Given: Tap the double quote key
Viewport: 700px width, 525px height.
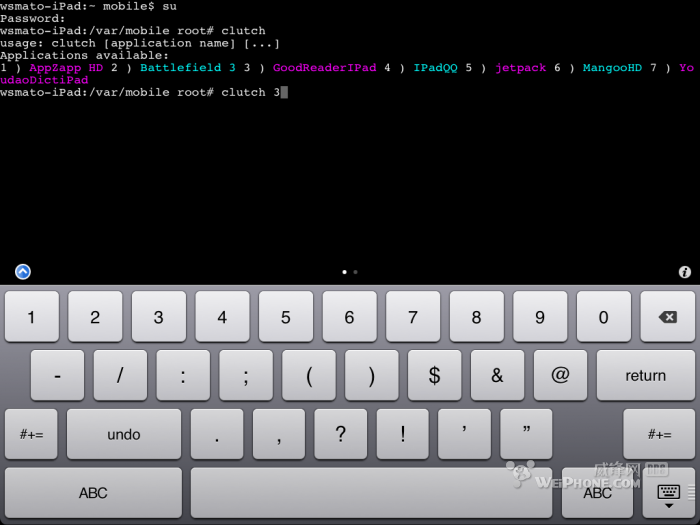Looking at the screenshot, I should (x=526, y=434).
